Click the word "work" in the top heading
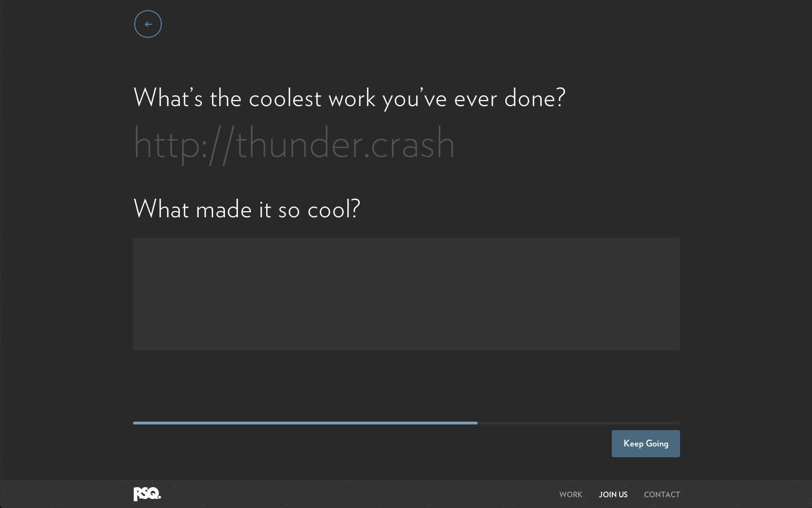Screen dimensions: 812x508 [x=352, y=98]
